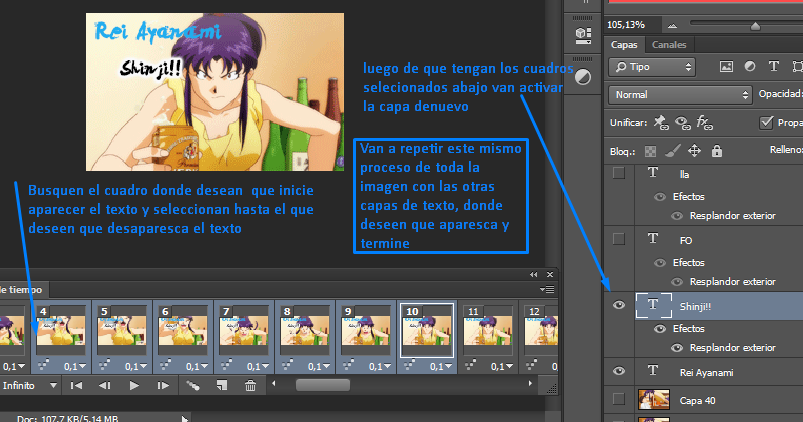Image resolution: width=803 pixels, height=422 pixels.
Task: Open the Normal blend mode dropdown
Action: click(681, 95)
